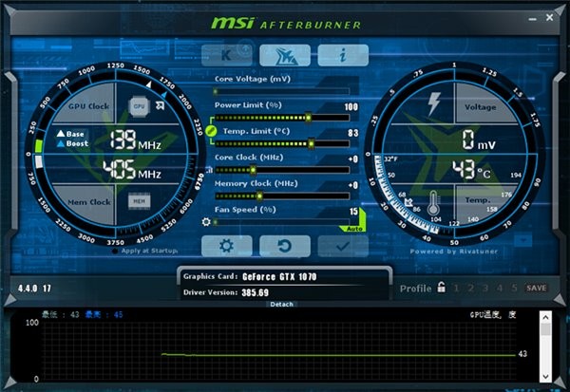Click Detach to undock the monitor
Screen dimensions: 570x392
coord(282,304)
